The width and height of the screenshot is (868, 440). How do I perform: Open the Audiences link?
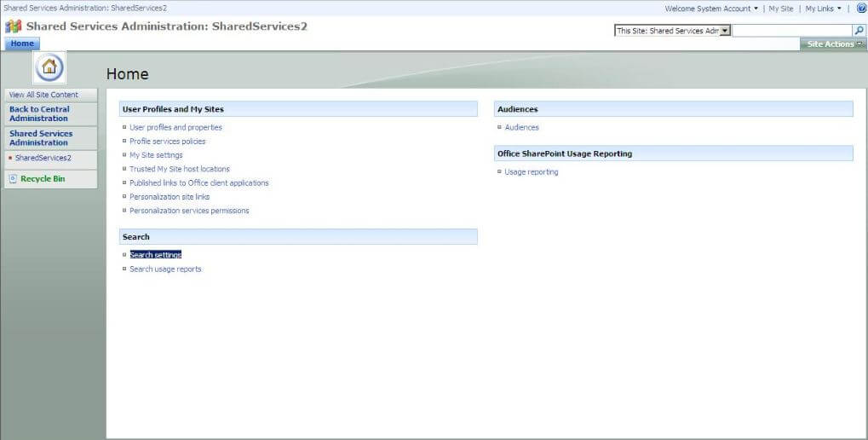521,127
